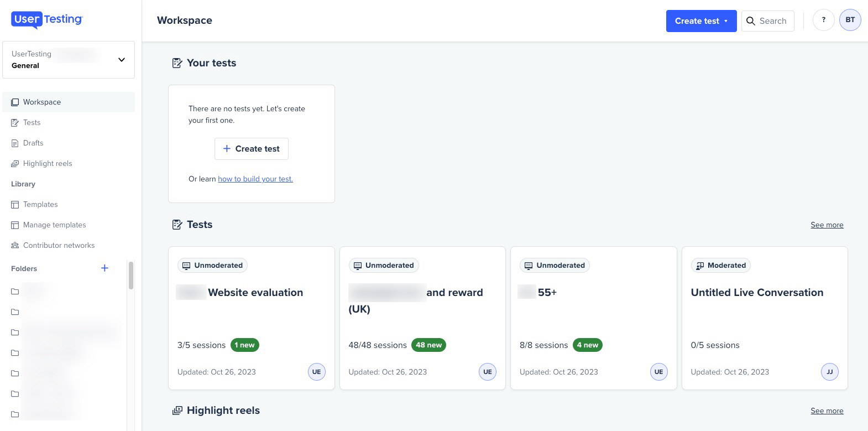
Task: Open Untitled Live Conversation test
Action: (765, 318)
